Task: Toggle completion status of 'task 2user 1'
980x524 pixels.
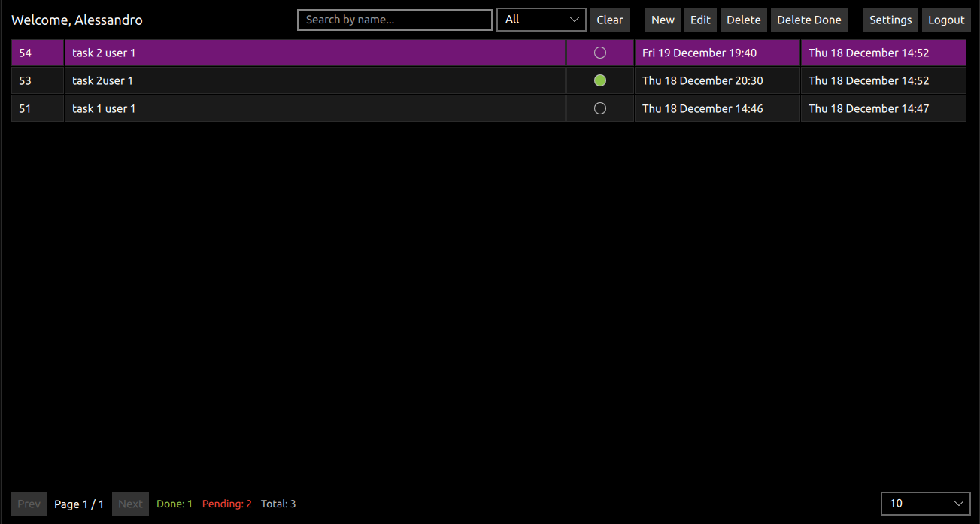Action: click(x=599, y=80)
